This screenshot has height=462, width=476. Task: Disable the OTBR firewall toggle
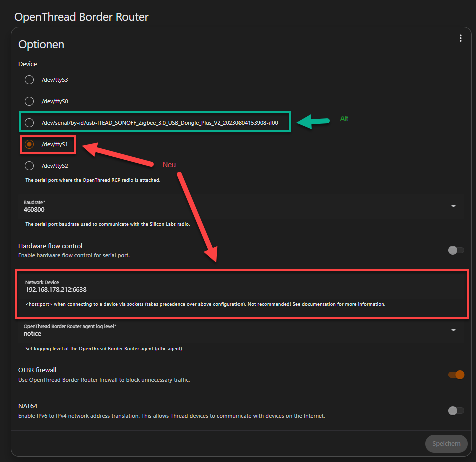pos(456,374)
